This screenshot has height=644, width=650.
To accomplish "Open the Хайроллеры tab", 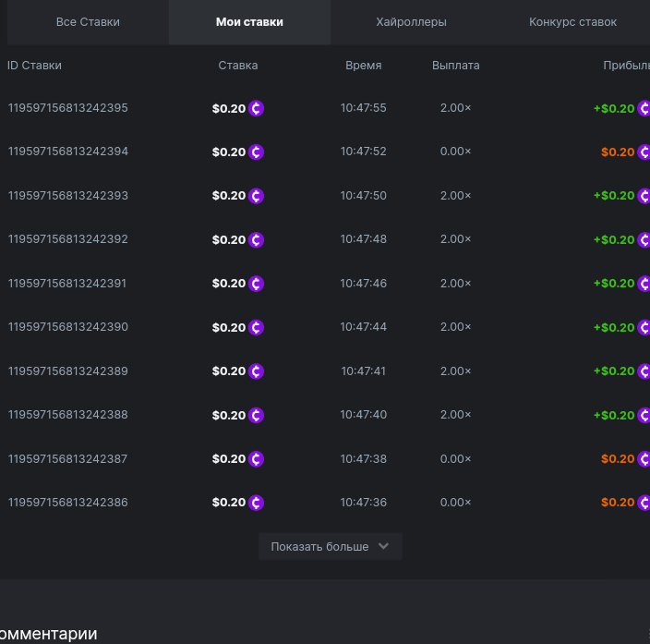I will point(411,22).
